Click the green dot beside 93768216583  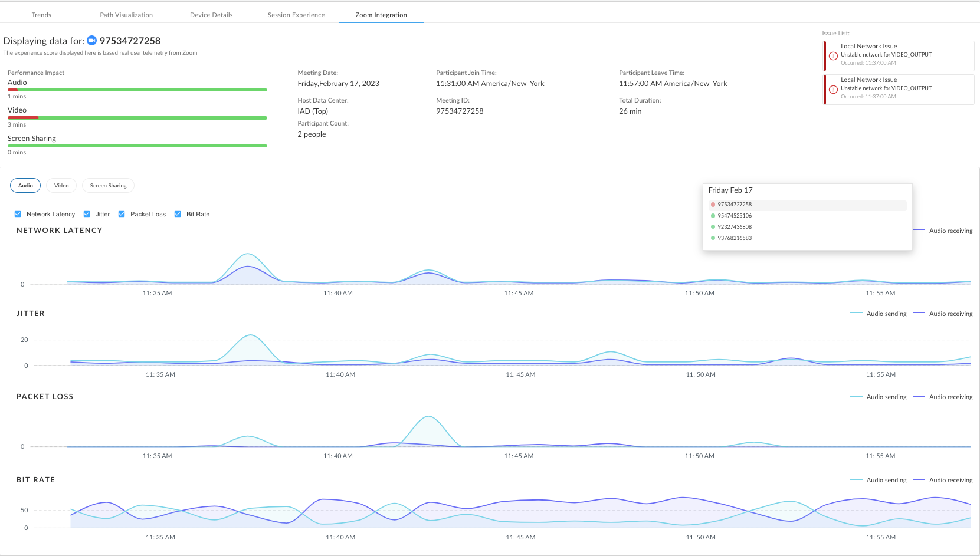point(713,238)
